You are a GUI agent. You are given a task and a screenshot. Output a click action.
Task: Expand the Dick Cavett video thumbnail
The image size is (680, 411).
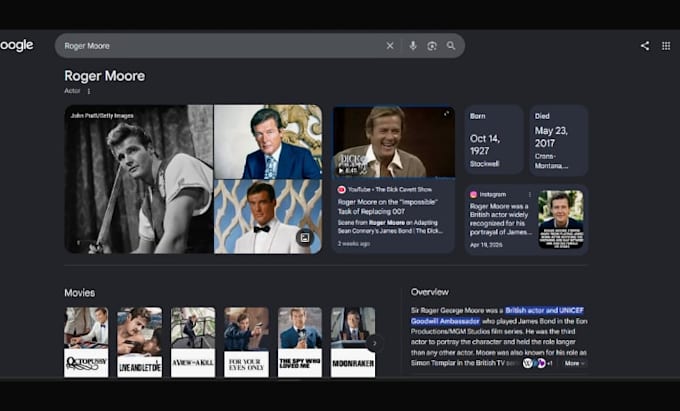click(446, 114)
